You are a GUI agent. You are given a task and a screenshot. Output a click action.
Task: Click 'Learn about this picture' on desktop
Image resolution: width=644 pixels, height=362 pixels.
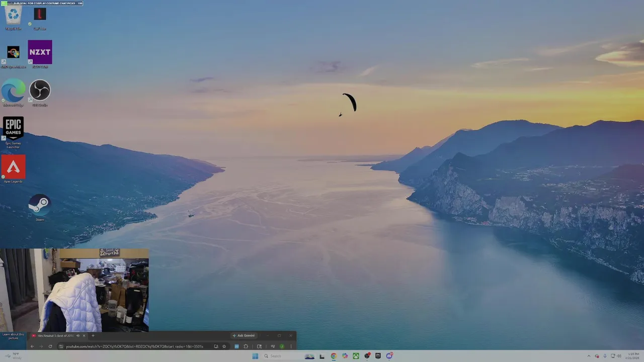[x=13, y=336]
